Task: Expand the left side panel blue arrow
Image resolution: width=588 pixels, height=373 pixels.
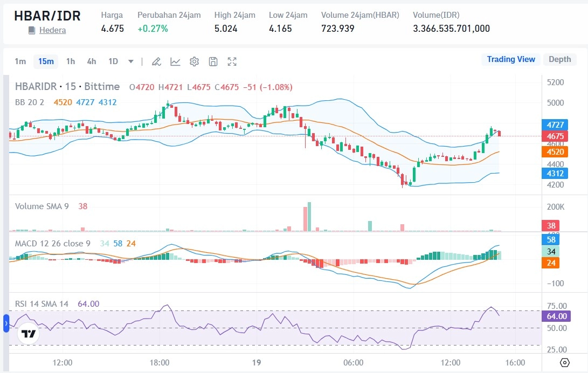Action: point(5,323)
